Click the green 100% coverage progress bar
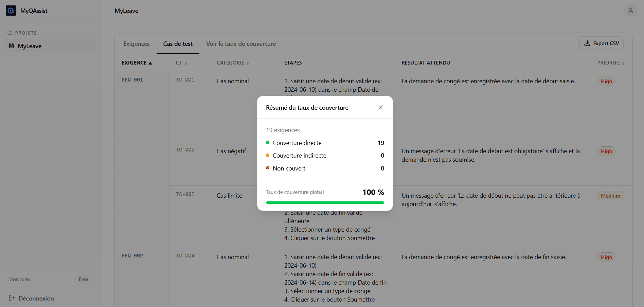This screenshot has width=644, height=307. pyautogui.click(x=325, y=202)
